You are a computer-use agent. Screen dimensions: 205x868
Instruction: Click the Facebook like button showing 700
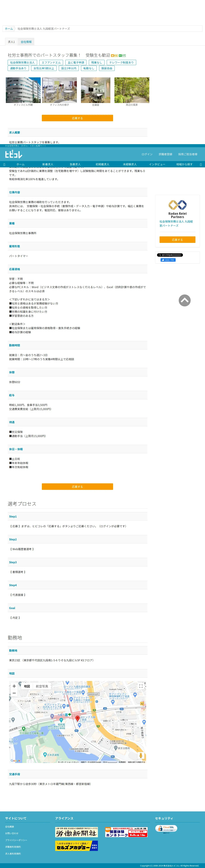coord(168,260)
